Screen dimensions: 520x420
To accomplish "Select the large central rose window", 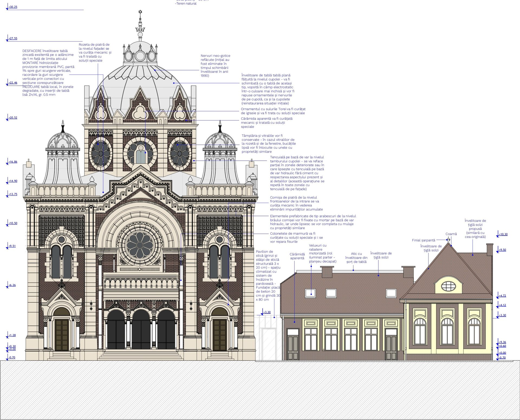I will [x=140, y=245].
